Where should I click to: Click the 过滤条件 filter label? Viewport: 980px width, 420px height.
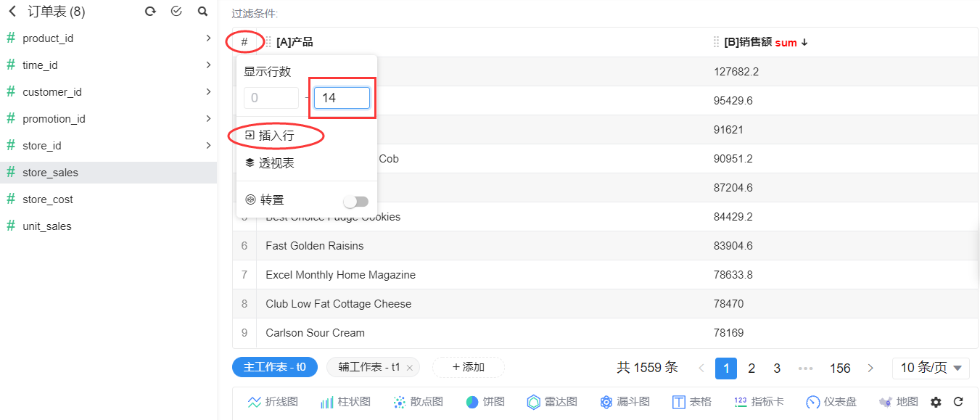coord(255,13)
